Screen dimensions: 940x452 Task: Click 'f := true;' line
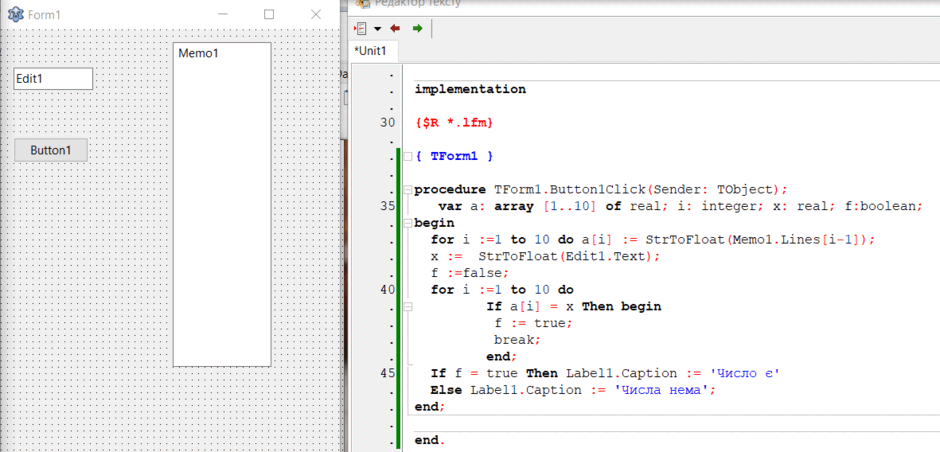[534, 323]
